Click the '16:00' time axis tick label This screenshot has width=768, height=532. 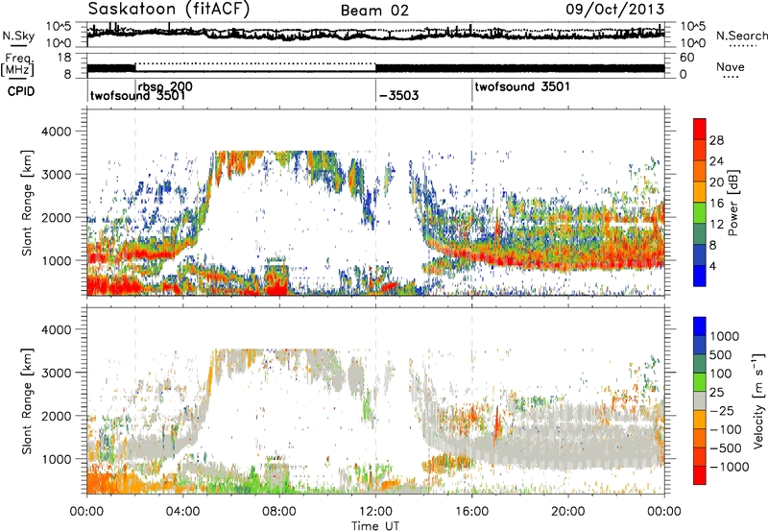pyautogui.click(x=472, y=512)
